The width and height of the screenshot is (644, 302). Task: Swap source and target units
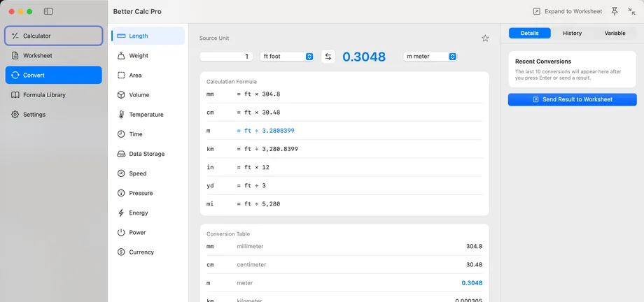(328, 57)
